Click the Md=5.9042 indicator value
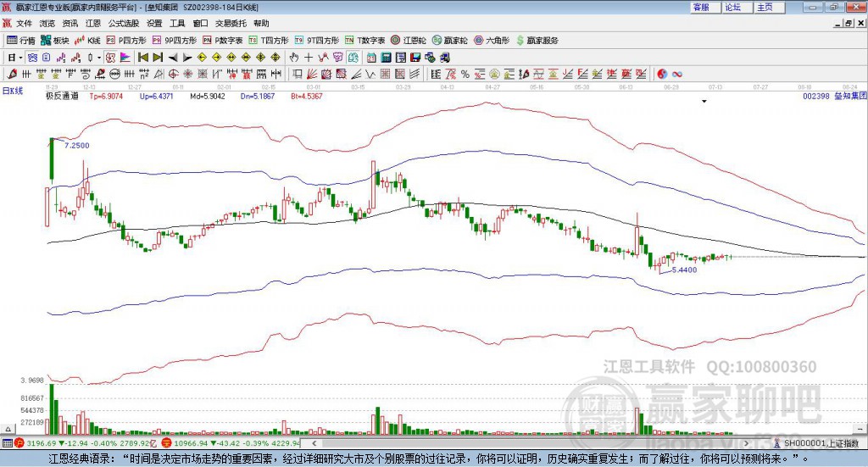This screenshot has height=467, width=868. click(x=208, y=96)
